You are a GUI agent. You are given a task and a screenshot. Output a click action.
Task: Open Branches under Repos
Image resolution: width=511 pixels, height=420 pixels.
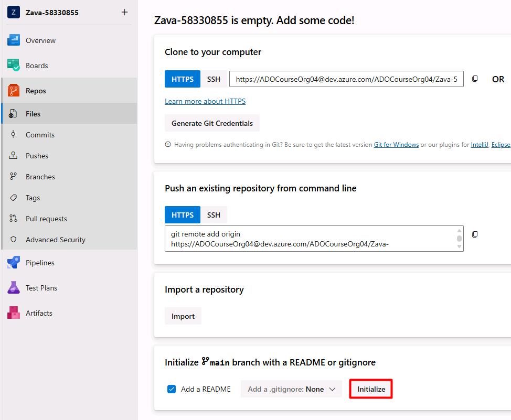coord(40,177)
